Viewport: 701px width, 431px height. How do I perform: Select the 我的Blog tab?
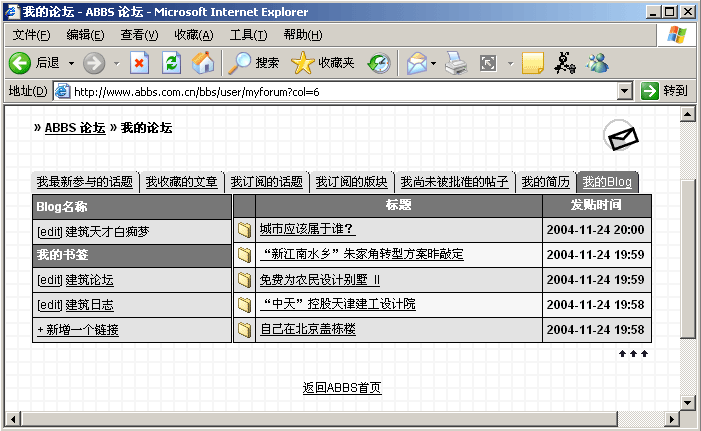(607, 182)
